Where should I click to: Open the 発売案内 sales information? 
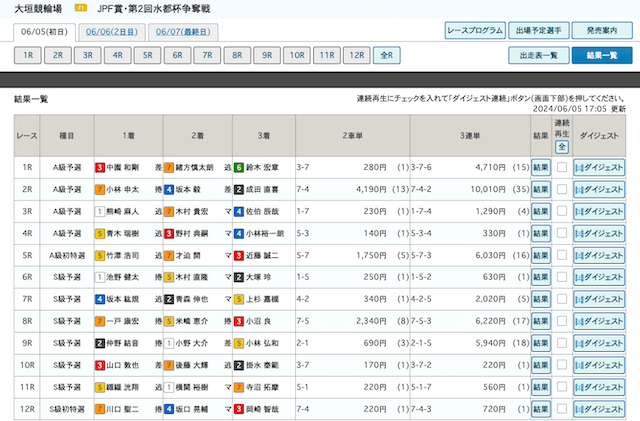601,31
